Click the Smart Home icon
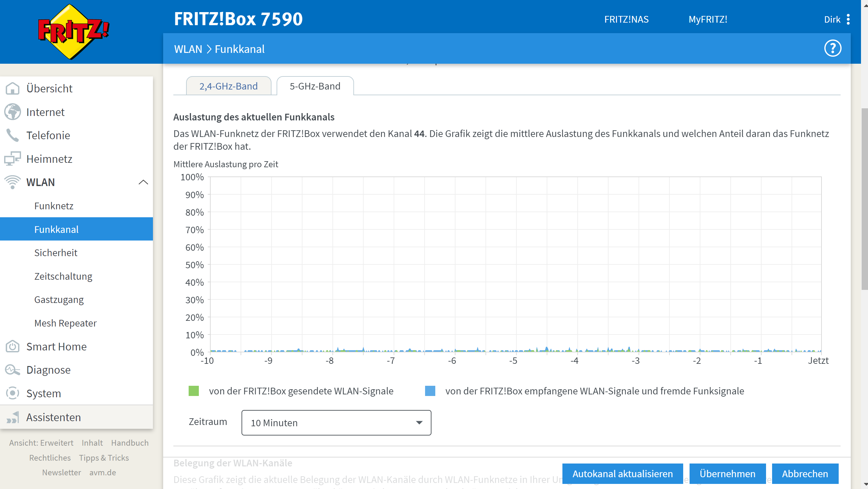The image size is (868, 489). pyautogui.click(x=12, y=346)
